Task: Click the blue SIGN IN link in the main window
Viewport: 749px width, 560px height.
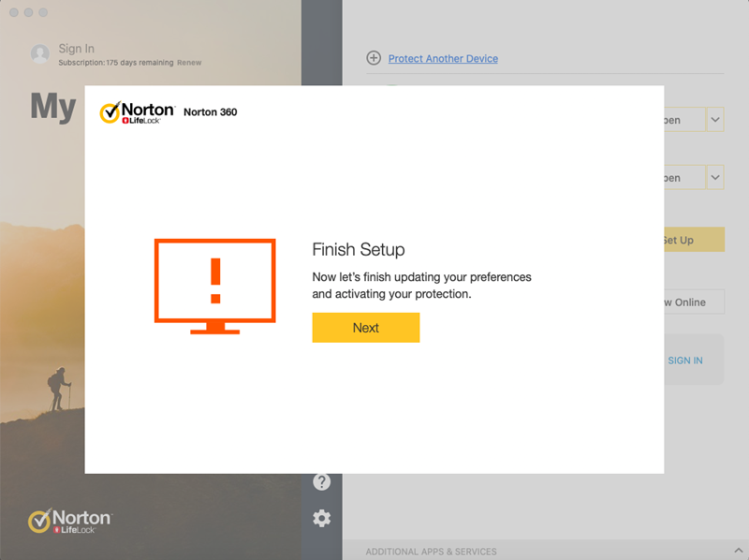Action: coord(685,361)
